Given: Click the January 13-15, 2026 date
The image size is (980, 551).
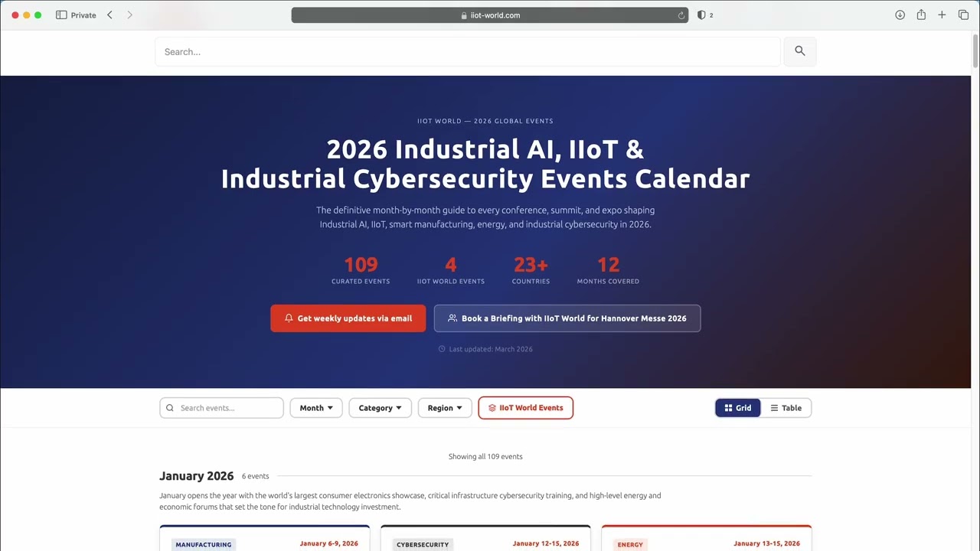Looking at the screenshot, I should 766,543.
